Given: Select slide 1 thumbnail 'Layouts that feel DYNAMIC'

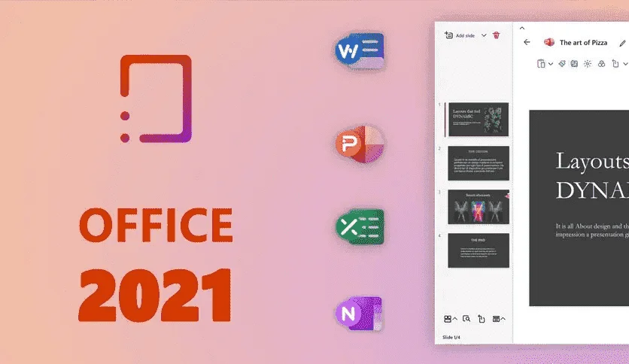Looking at the screenshot, I should point(479,120).
